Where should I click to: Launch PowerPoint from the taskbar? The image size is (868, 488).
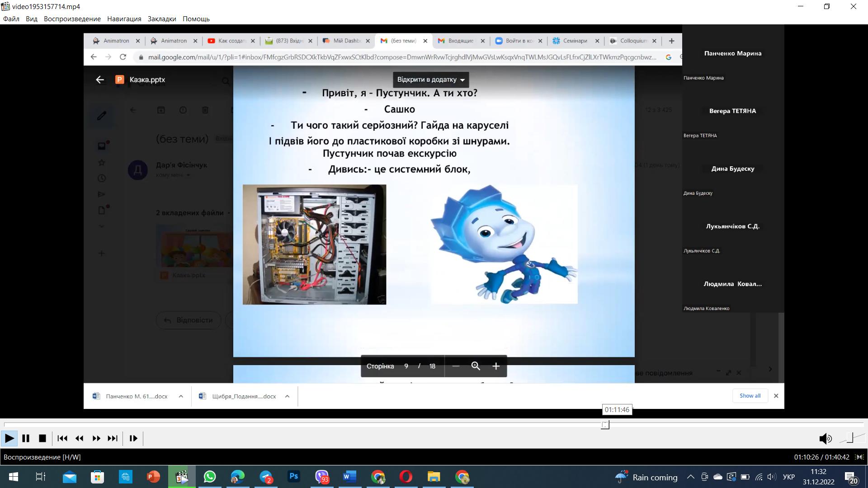[x=153, y=477]
